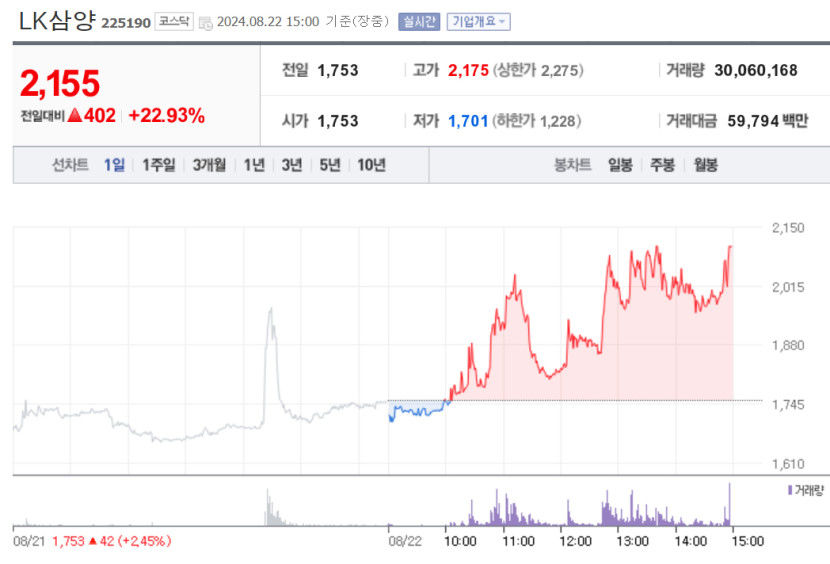Click the current price 2,155
Viewport: 830px width, 564px height.
pos(60,84)
